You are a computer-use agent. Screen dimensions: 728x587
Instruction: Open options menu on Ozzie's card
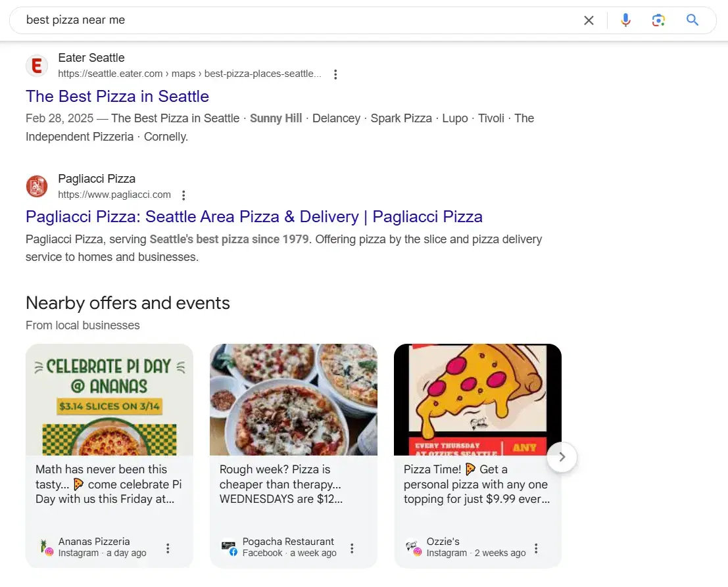coord(536,548)
